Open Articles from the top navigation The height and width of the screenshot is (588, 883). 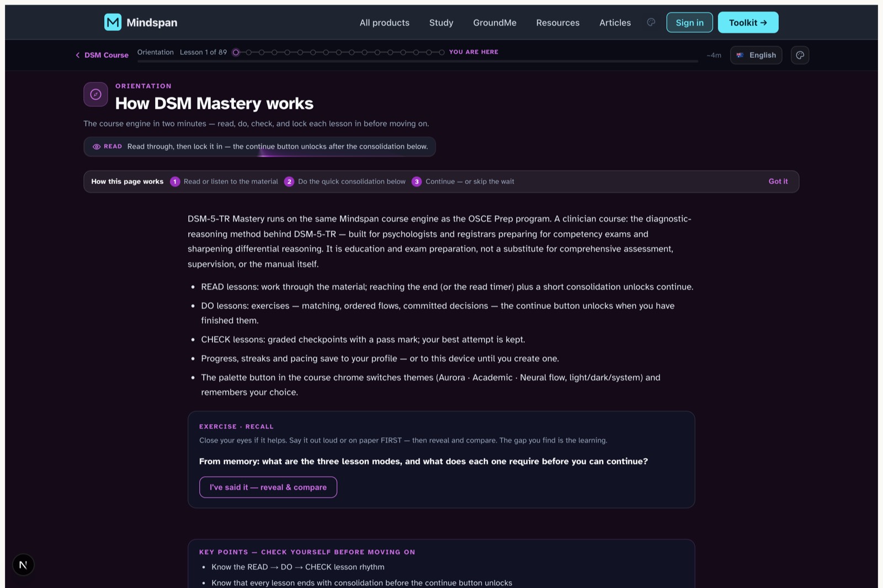[615, 23]
